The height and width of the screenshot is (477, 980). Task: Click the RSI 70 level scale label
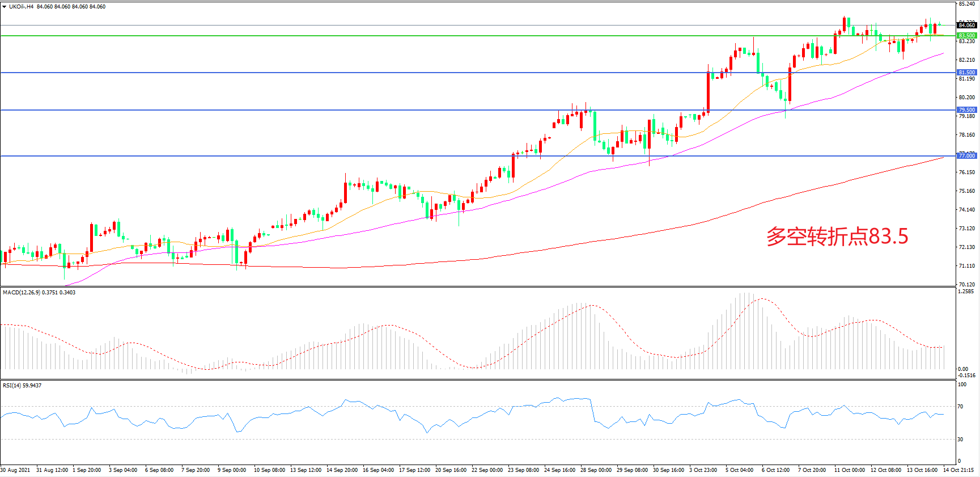960,407
